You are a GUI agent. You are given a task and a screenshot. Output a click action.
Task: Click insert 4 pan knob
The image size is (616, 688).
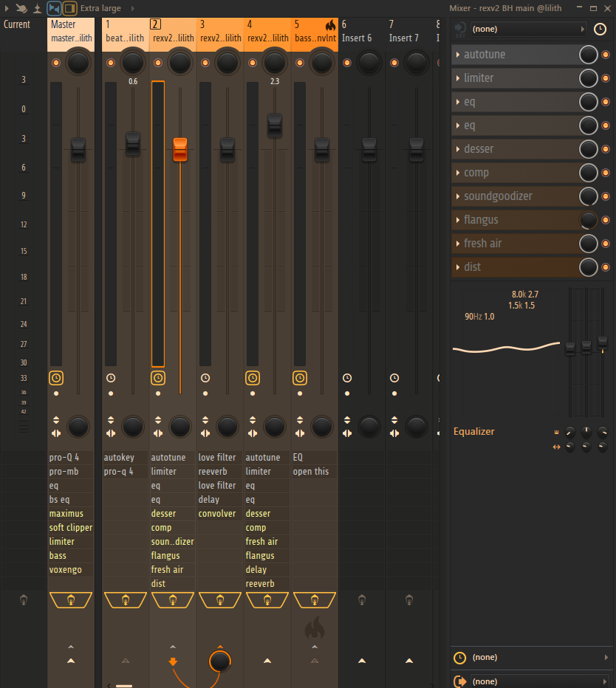[x=275, y=62]
